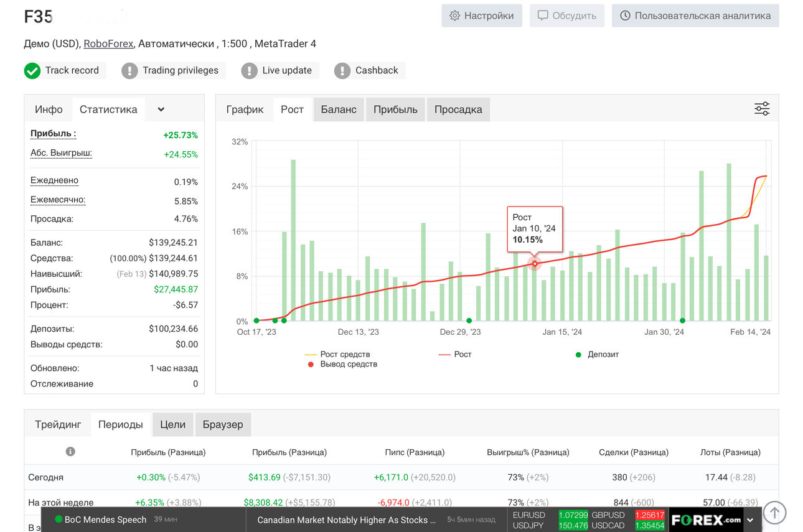The width and height of the screenshot is (803, 532).
Task: Toggle the red Рост legend series
Action: click(x=455, y=354)
